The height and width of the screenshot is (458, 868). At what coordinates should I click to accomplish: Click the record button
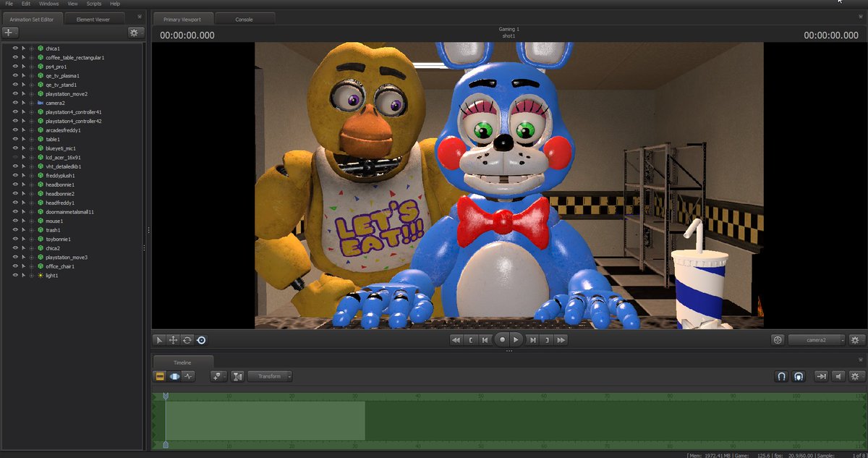502,339
